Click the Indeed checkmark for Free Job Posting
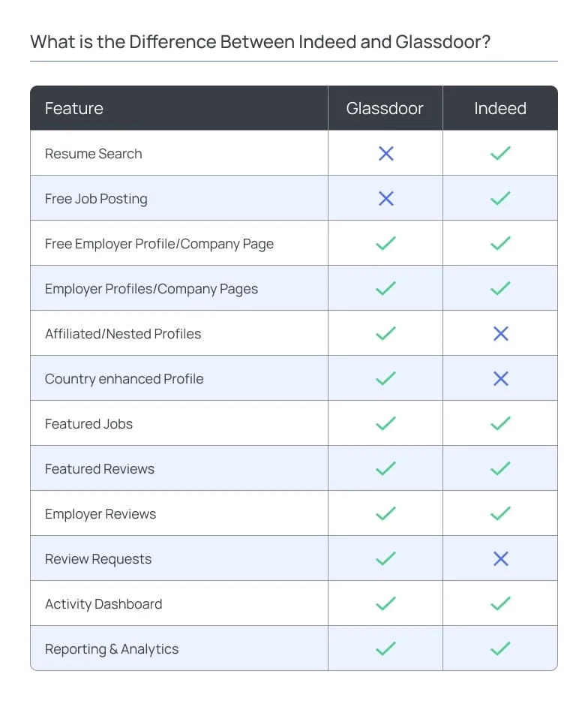This screenshot has width=588, height=701. click(x=500, y=198)
